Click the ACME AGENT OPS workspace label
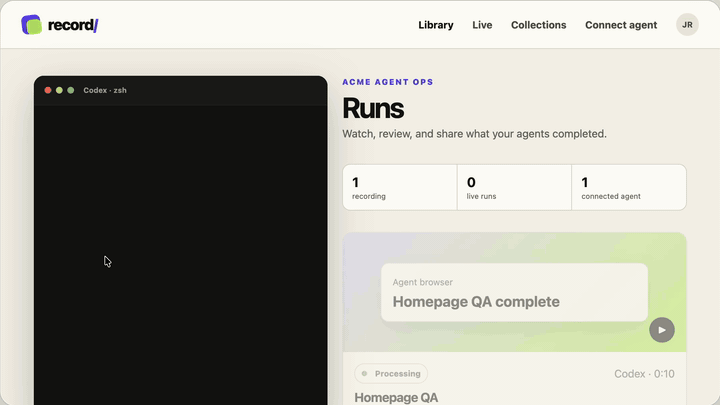Viewport: 720px width, 405px height. [388, 82]
